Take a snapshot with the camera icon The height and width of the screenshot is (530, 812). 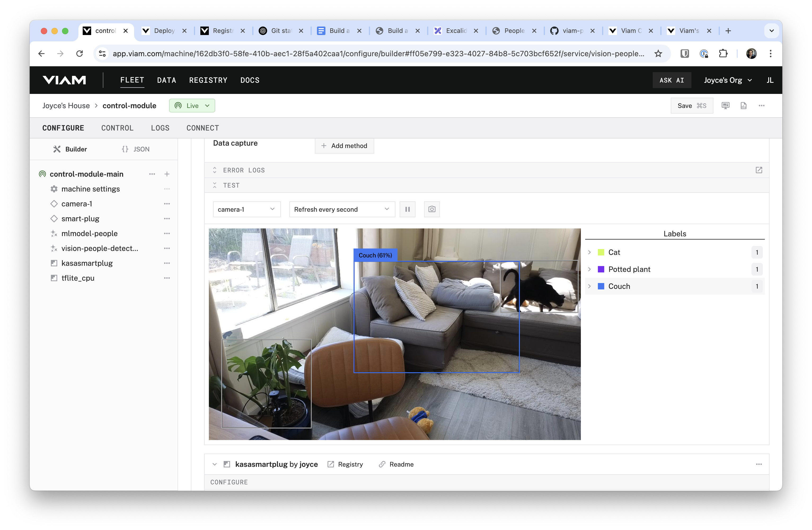pyautogui.click(x=432, y=209)
